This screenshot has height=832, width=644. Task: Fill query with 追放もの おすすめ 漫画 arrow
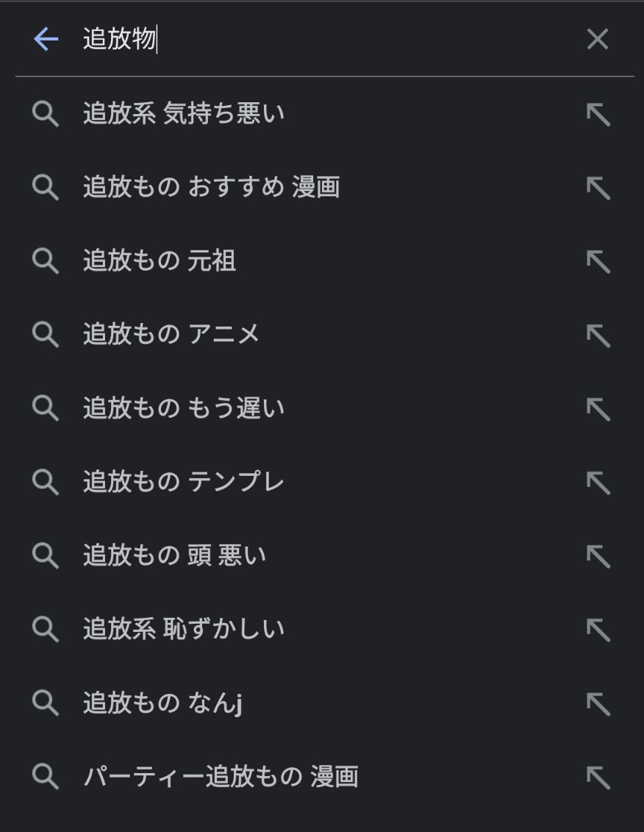tap(598, 188)
